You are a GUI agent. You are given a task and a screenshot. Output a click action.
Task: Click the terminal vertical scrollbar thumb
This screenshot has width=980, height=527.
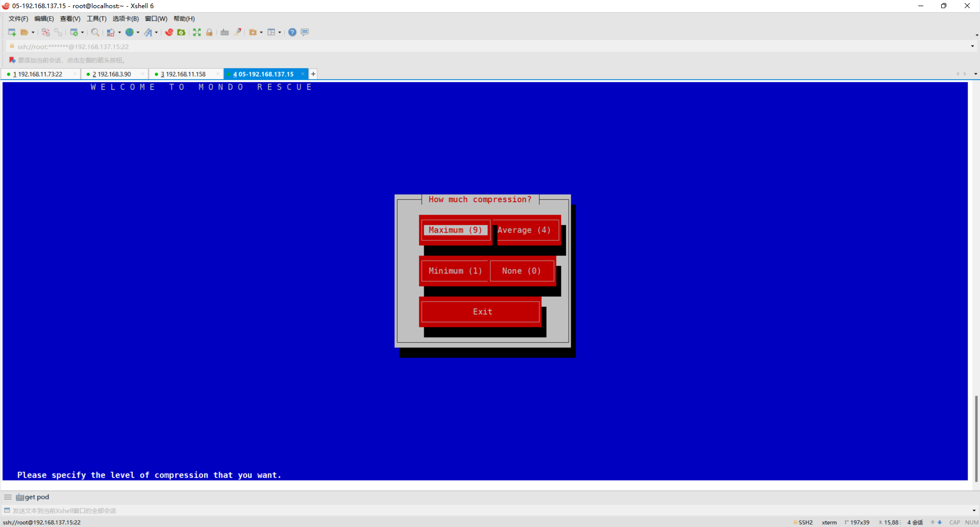pos(976,438)
